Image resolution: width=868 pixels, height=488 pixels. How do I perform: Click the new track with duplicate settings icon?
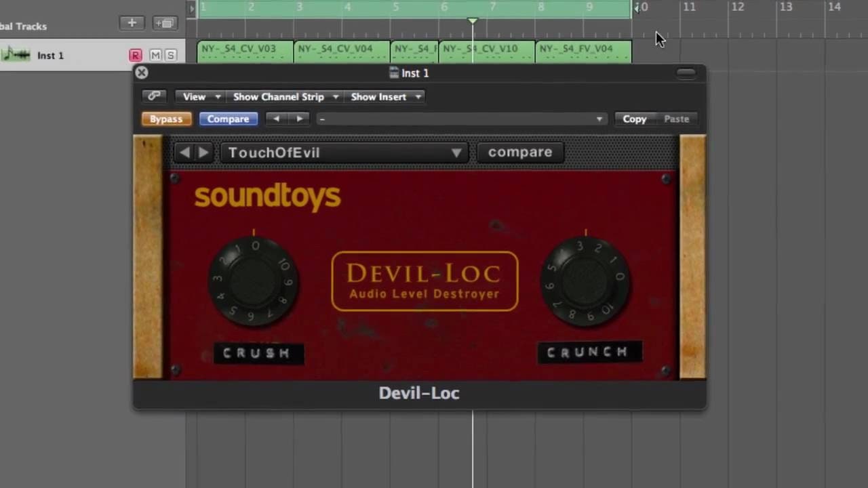click(x=163, y=23)
